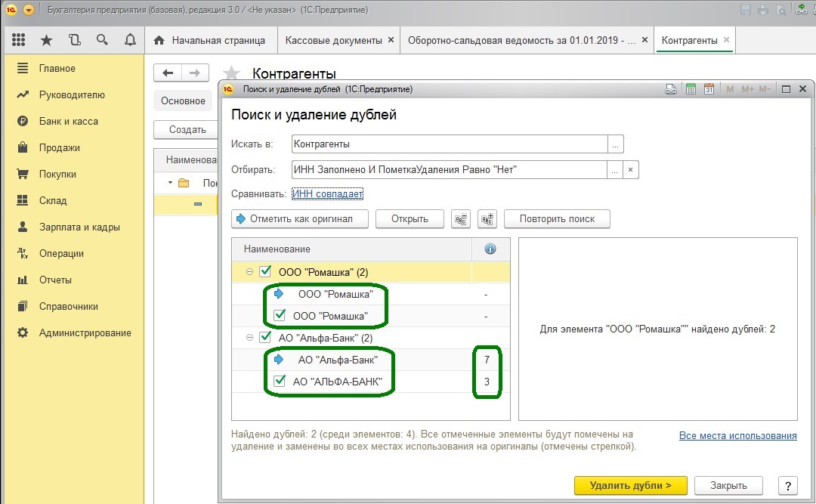Open Favorites star icon in toolbar
Viewport: 816px width, 504px height.
(46, 40)
